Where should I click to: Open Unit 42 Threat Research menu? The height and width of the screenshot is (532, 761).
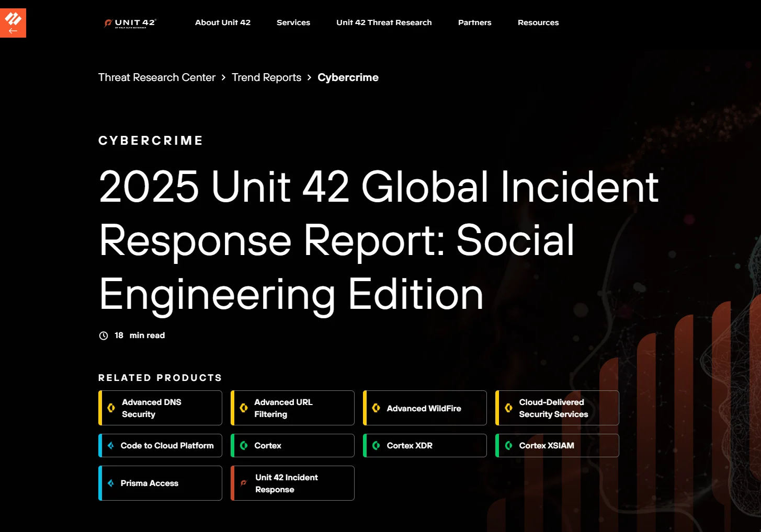point(384,22)
